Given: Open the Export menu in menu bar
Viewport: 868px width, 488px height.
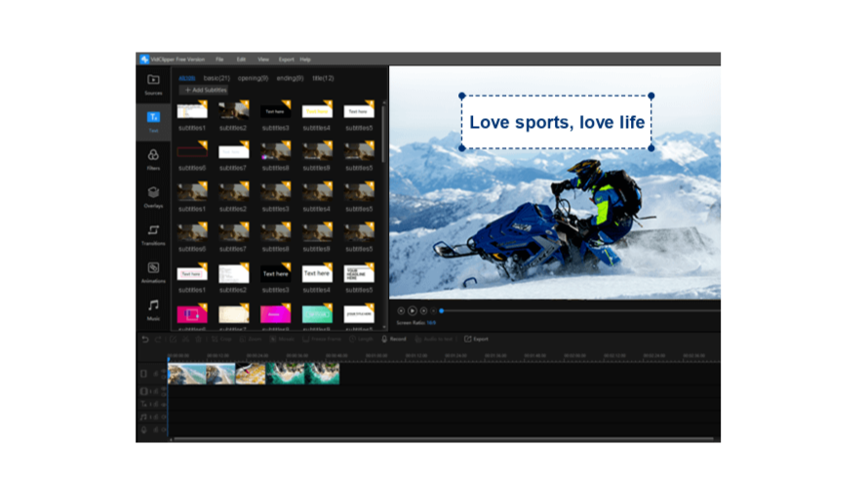Looking at the screenshot, I should pos(286,60).
